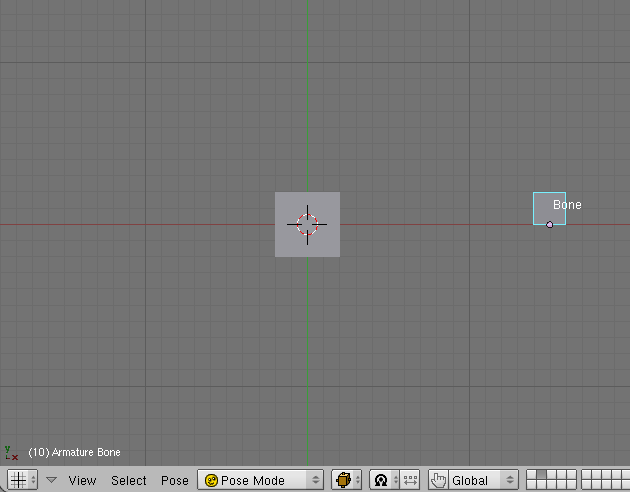Click the smiley face Pose Mode icon
Screen dimensions: 630x492
click(211, 480)
